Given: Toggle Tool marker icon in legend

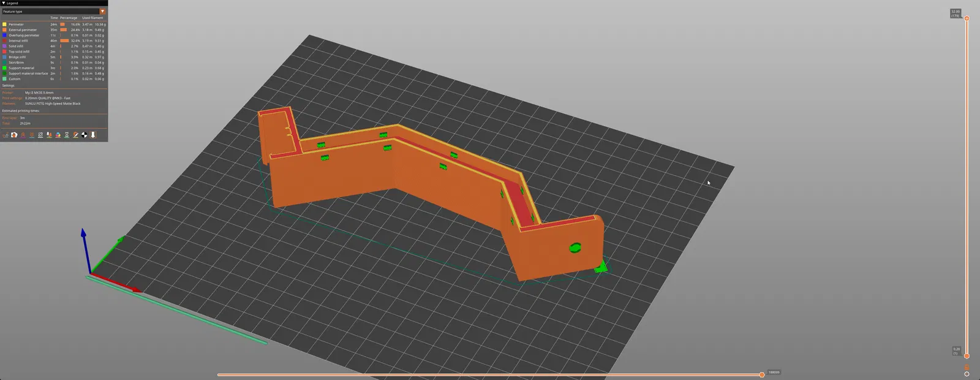Looking at the screenshot, I should coord(93,135).
